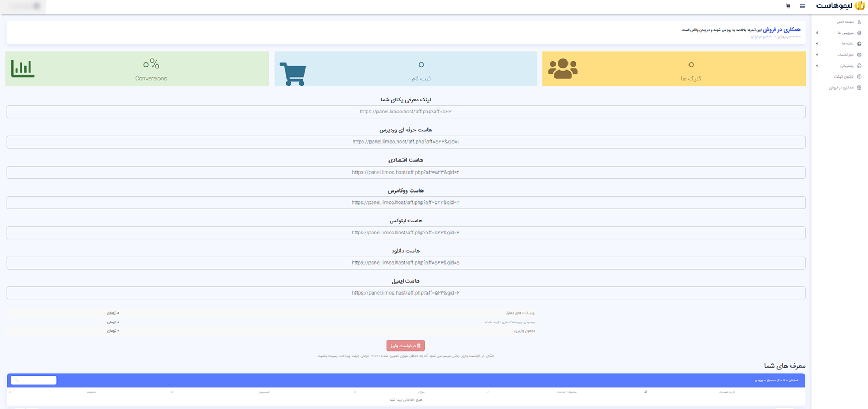Expand the دامنه ها sidebar submenu chevron
This screenshot has height=409, width=868.
817,43
